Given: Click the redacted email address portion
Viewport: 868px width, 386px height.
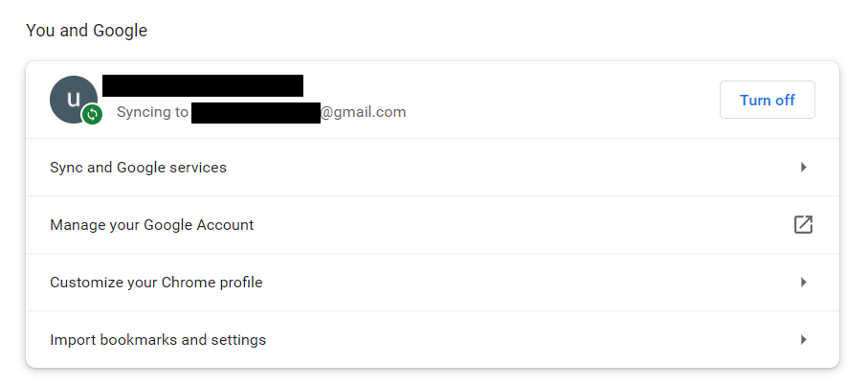Looking at the screenshot, I should click(256, 112).
